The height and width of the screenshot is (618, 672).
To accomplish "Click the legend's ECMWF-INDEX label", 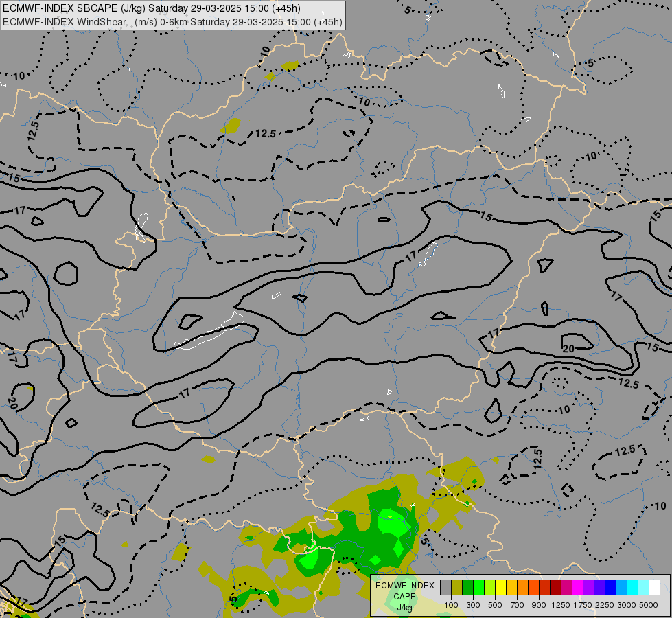I will [x=404, y=586].
